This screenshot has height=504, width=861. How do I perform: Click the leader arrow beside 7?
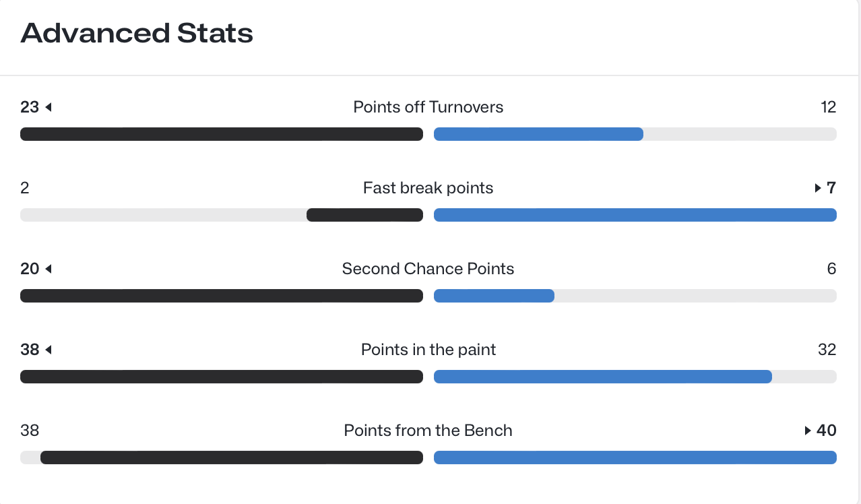(x=818, y=188)
